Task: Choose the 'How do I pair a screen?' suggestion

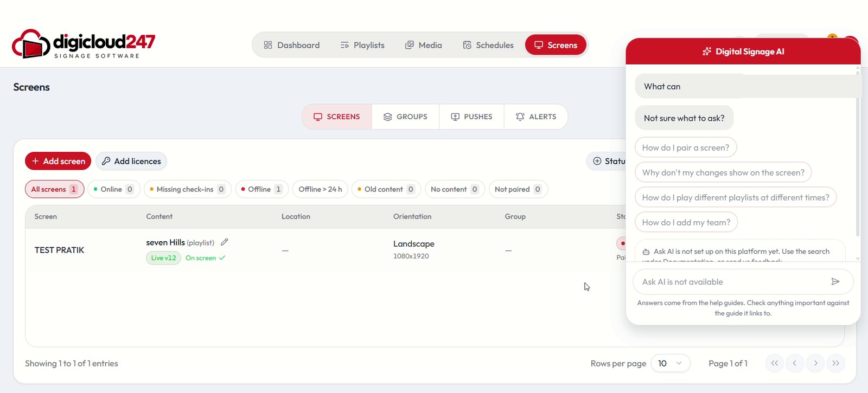Action: [686, 147]
